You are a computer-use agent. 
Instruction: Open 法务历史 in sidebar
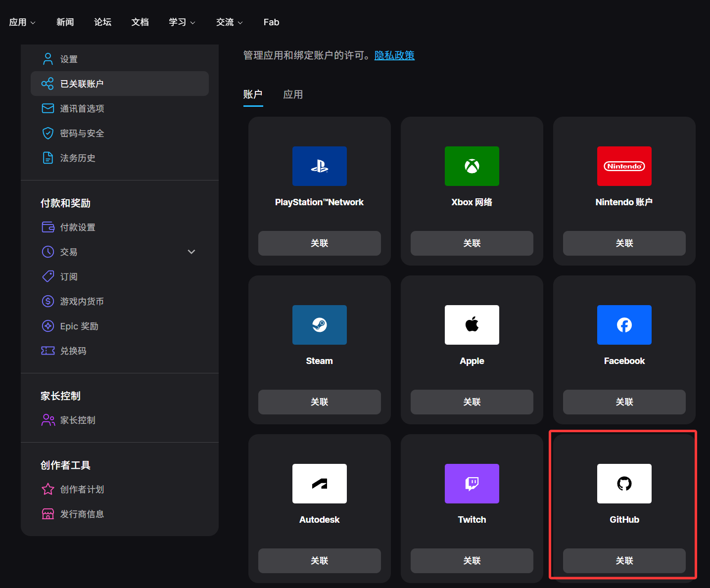pos(120,158)
